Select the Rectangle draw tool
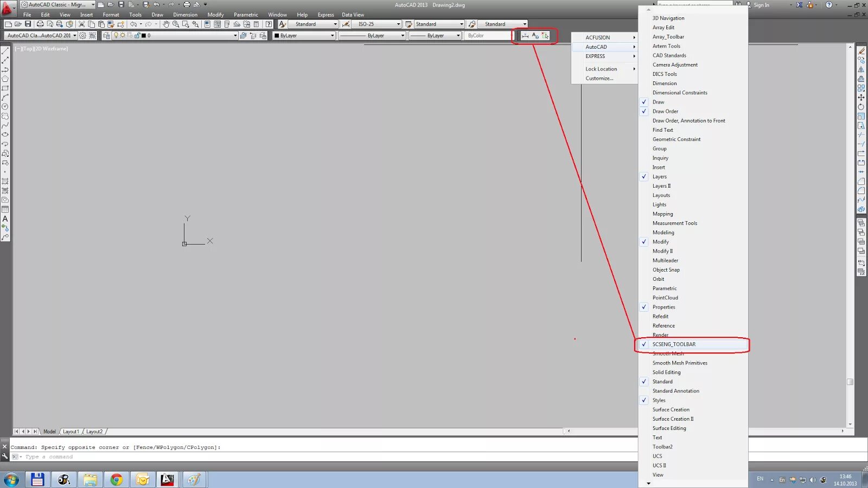 5,88
